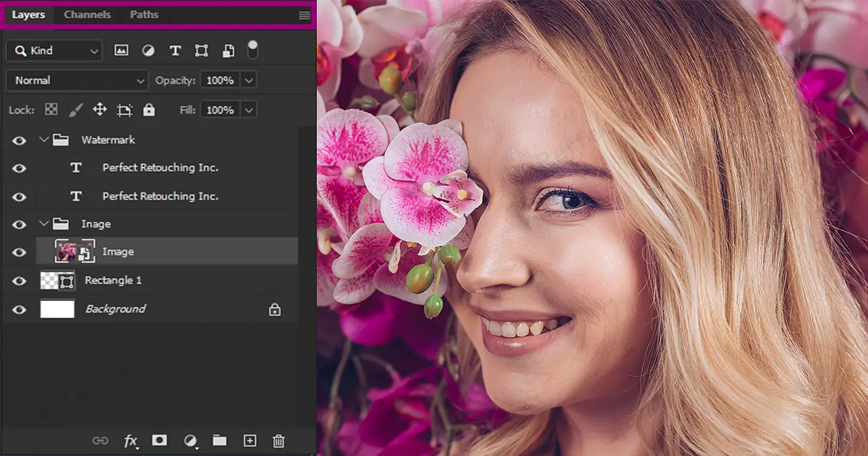Click the delete layer trash icon

pyautogui.click(x=278, y=441)
